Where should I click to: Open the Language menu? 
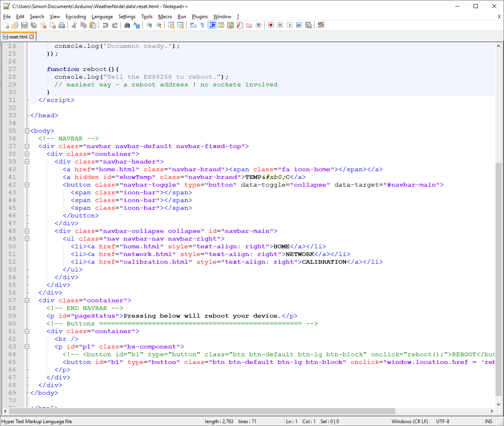102,17
